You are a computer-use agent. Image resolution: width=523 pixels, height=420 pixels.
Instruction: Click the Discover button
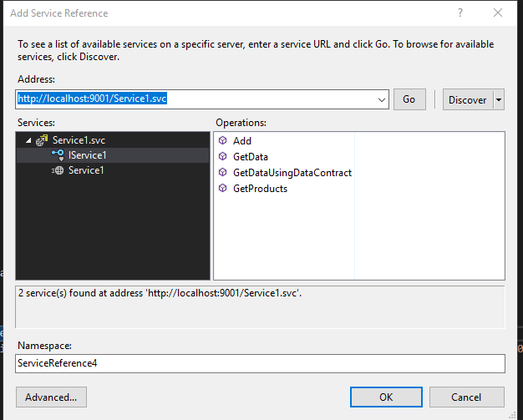point(468,99)
